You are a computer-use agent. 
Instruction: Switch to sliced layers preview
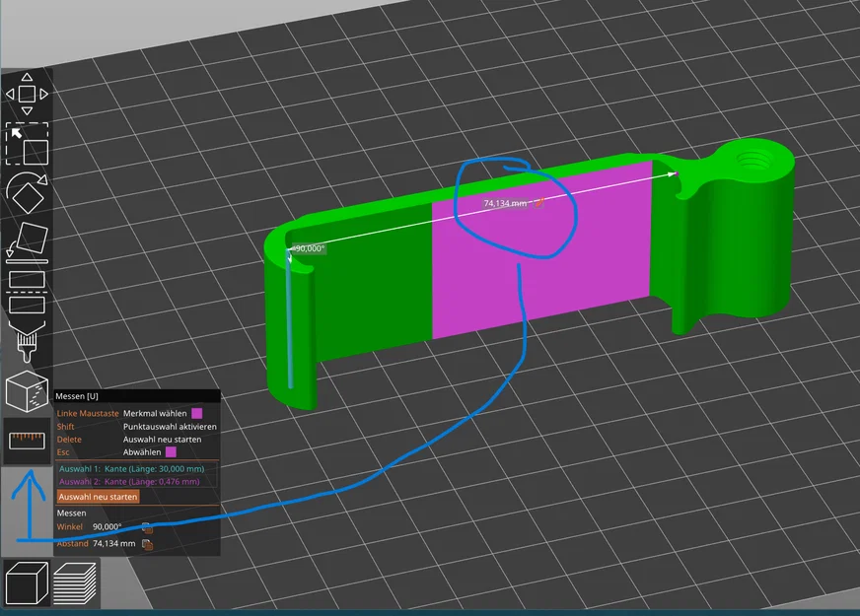click(75, 583)
